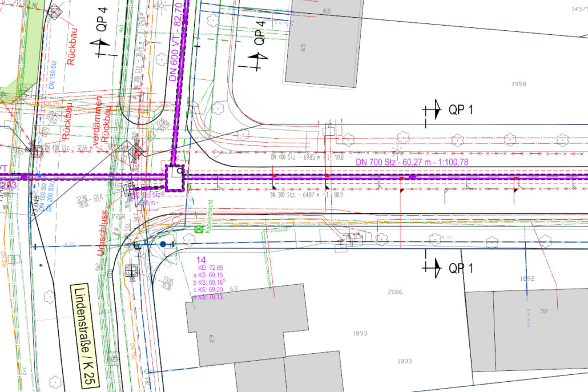
Task: Click the 'Rückbau' label beside 'DN 150 Stz'
Action: [x=71, y=46]
